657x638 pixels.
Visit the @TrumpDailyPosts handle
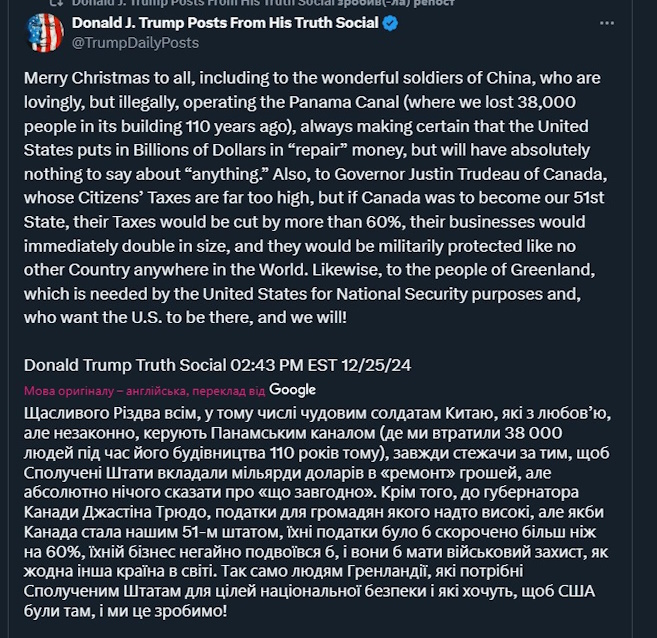(135, 43)
